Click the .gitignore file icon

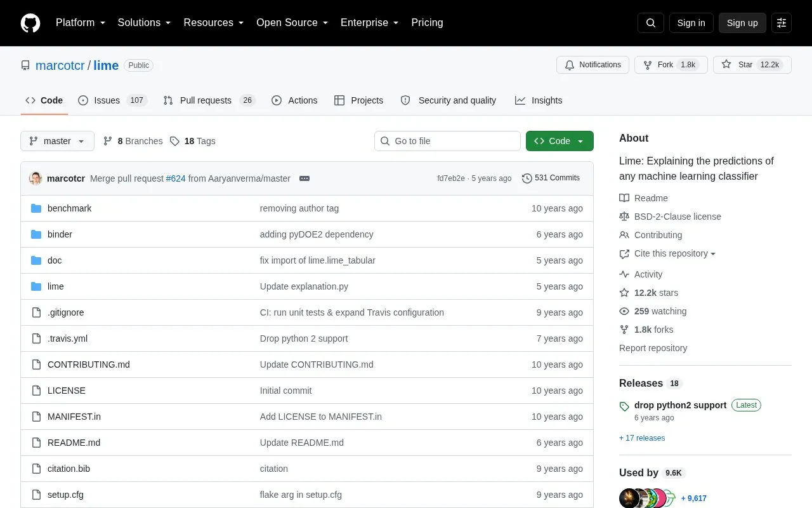pos(36,312)
